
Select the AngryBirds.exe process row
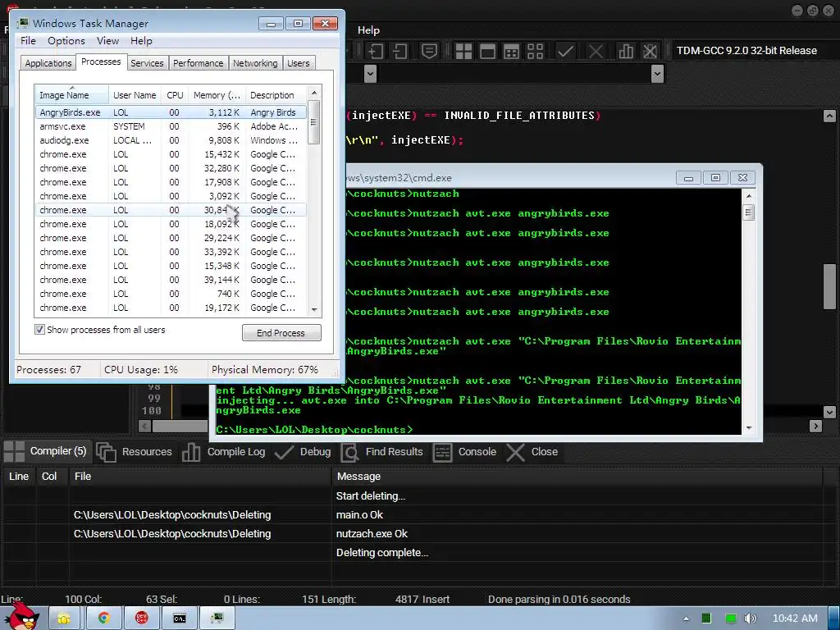point(171,112)
